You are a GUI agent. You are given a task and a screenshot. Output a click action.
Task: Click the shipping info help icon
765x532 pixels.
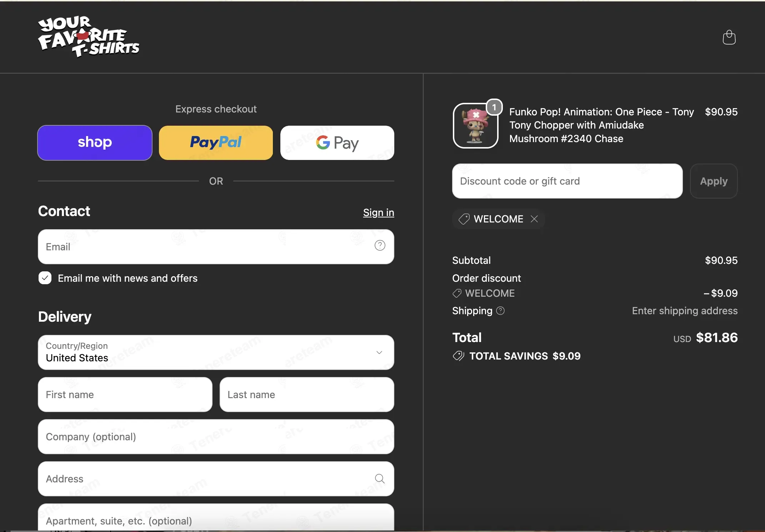click(500, 311)
